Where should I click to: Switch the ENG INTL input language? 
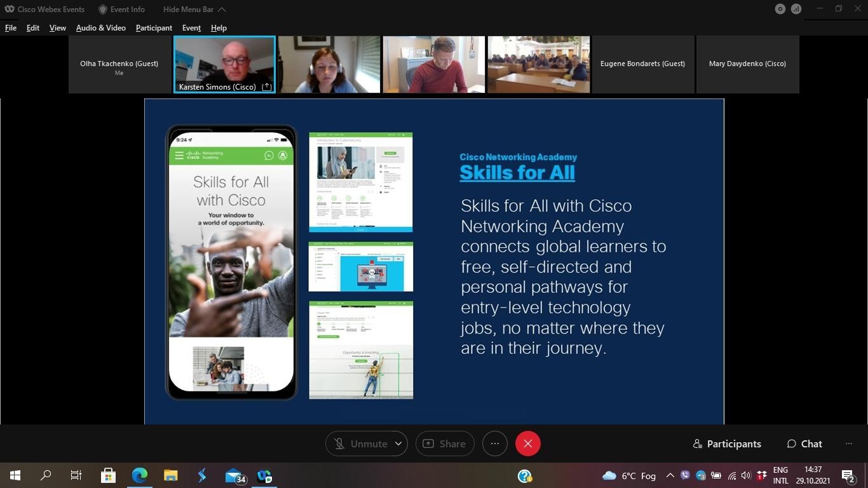click(x=780, y=476)
